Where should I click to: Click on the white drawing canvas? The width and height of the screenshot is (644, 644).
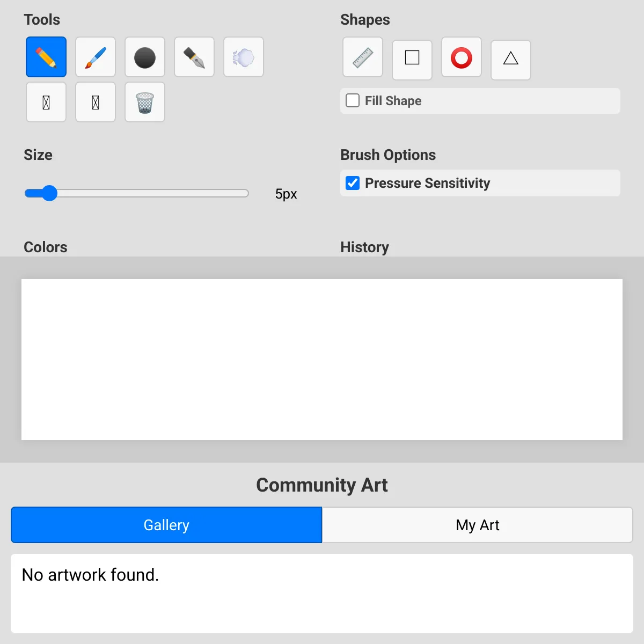pyautogui.click(x=322, y=360)
